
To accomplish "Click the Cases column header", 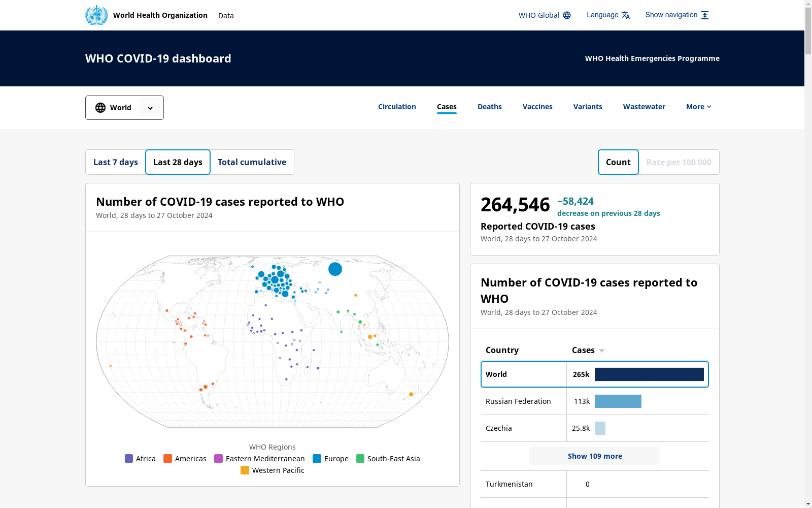I will click(x=583, y=350).
